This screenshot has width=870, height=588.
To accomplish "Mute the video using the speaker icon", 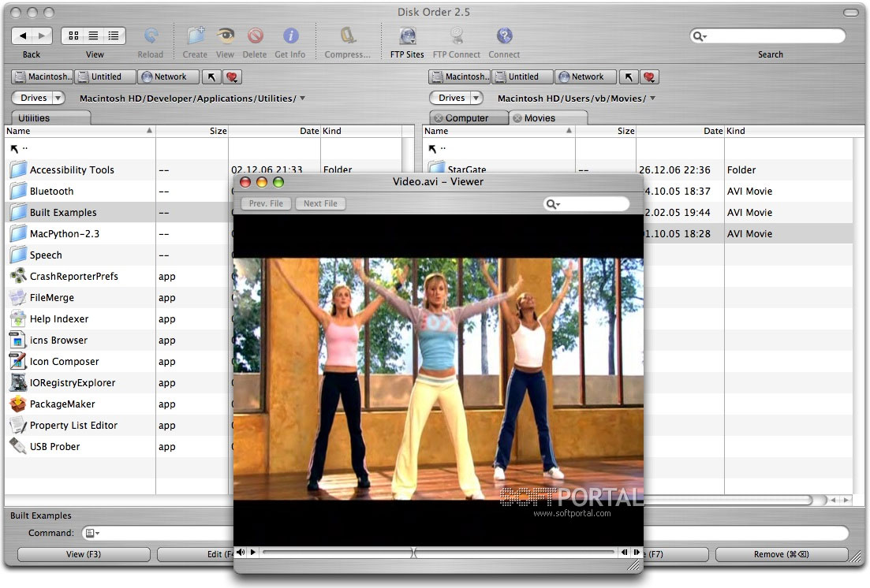I will click(241, 553).
